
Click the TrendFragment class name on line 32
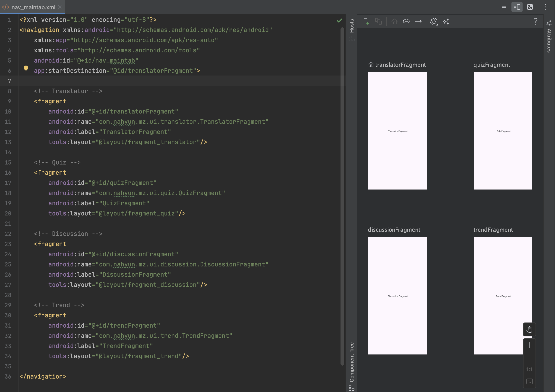coord(205,336)
